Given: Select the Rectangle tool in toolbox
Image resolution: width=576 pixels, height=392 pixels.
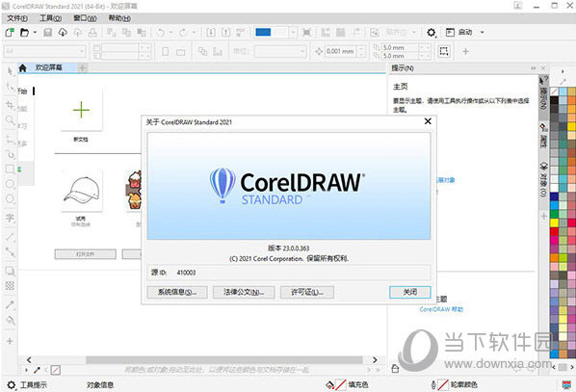Looking at the screenshot, I should click(10, 169).
